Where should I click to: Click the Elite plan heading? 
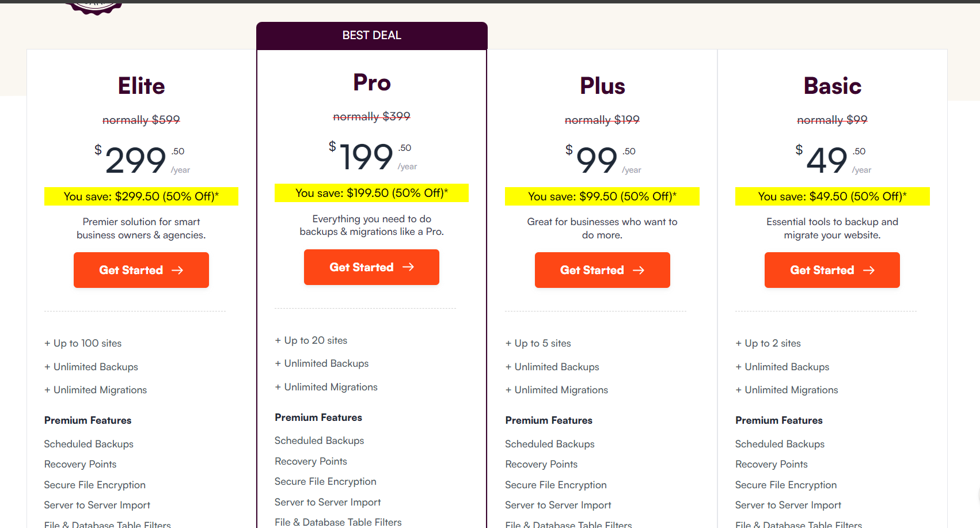(x=142, y=86)
